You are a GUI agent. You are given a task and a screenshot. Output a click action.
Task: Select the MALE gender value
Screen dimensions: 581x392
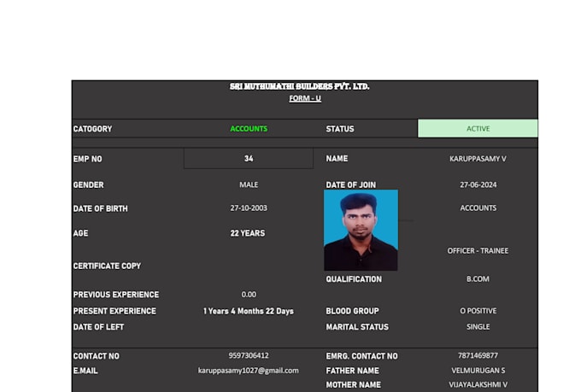click(249, 184)
